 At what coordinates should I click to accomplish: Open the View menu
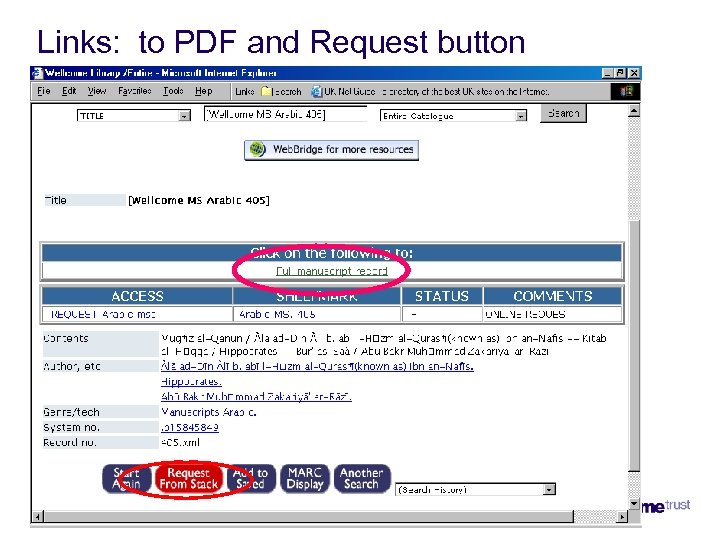click(96, 91)
